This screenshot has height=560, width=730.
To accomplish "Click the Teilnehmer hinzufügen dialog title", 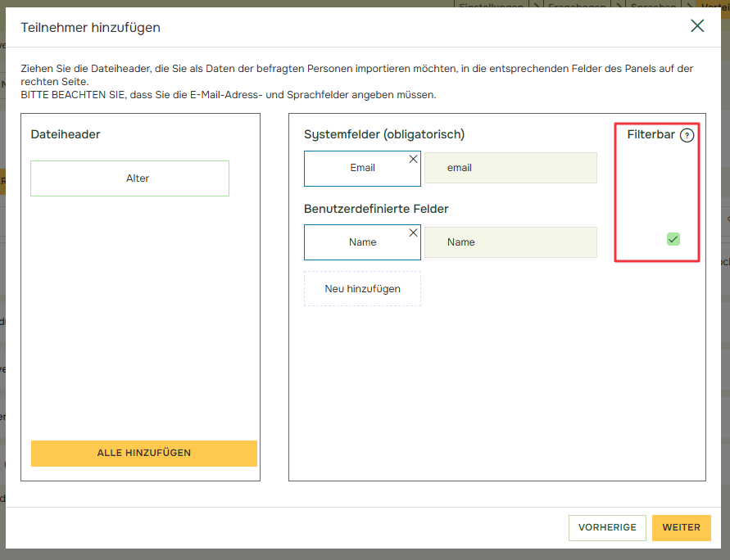I will tap(90, 28).
